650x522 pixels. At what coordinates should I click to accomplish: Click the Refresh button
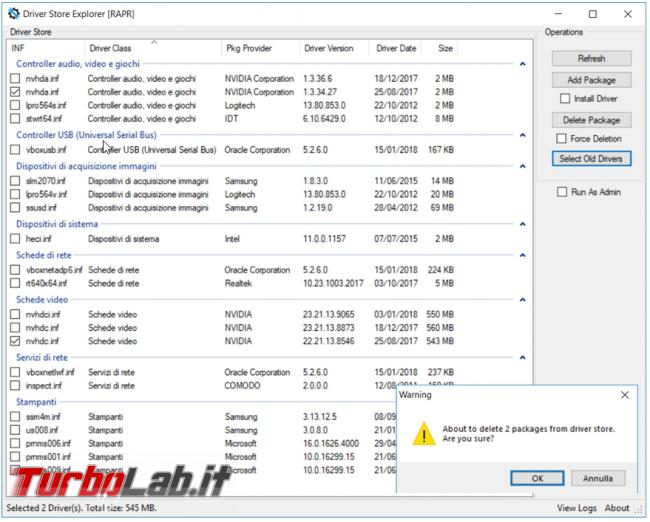592,58
